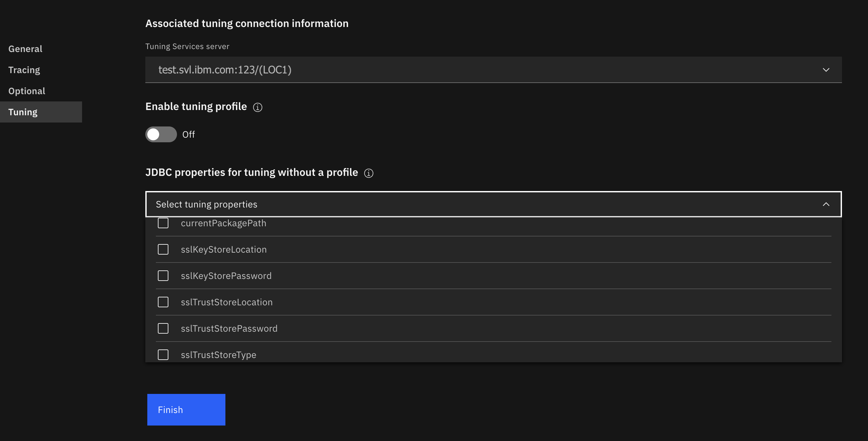The height and width of the screenshot is (441, 868).
Task: Check the currentPackagePath checkbox
Action: [163, 223]
